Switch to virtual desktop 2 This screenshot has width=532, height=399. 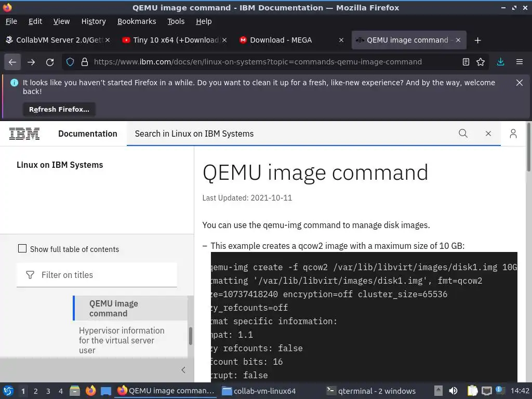coord(36,391)
